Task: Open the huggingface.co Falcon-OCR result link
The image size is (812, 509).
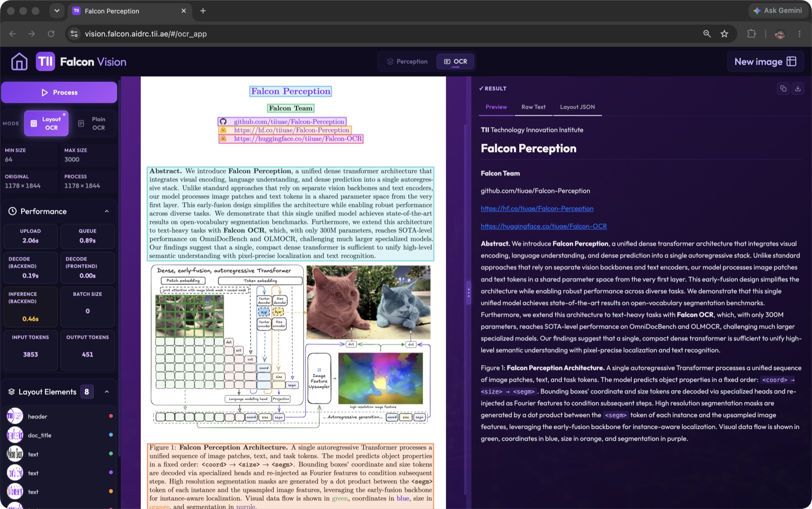Action: [x=544, y=226]
